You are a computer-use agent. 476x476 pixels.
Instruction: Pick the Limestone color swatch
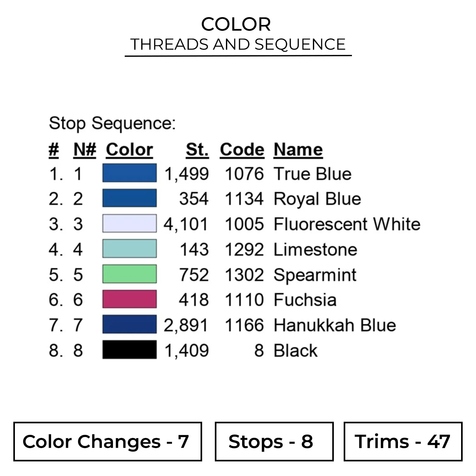point(129,248)
